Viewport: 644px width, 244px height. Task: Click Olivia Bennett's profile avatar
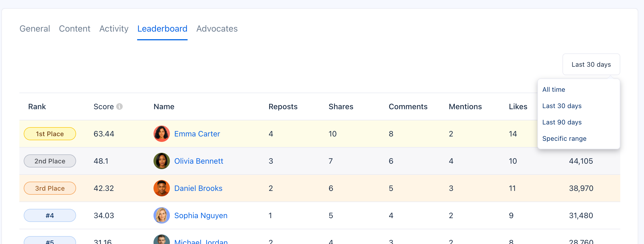[162, 161]
